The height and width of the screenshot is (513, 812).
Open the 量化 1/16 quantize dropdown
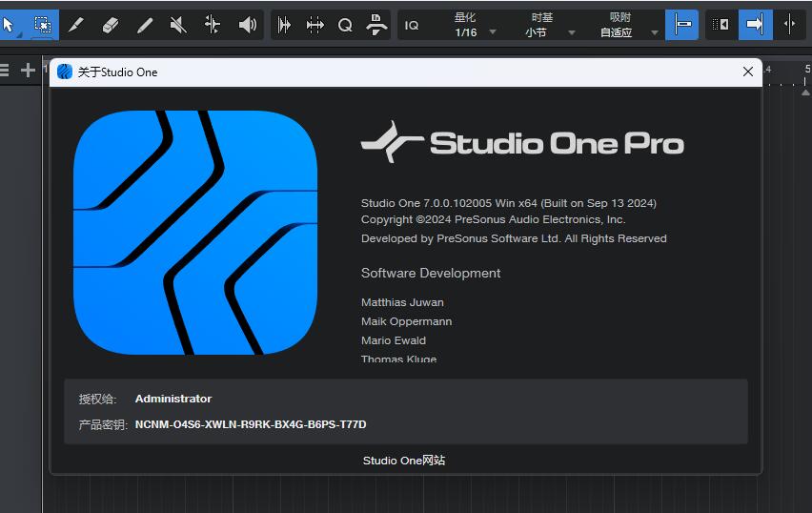(474, 25)
